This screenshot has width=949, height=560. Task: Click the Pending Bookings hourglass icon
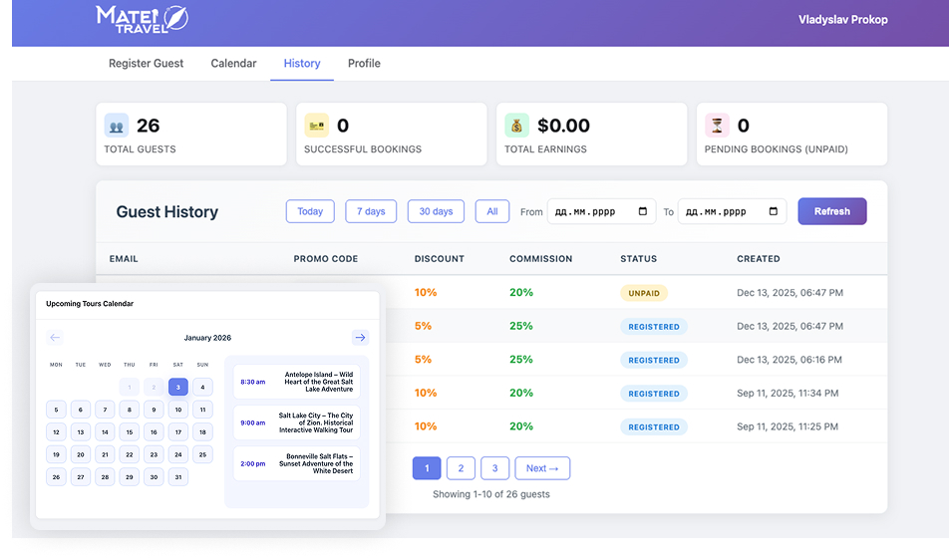[x=717, y=126]
